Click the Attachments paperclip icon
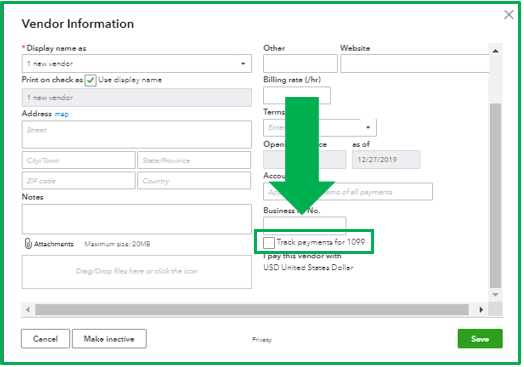The width and height of the screenshot is (524, 367). [28, 243]
